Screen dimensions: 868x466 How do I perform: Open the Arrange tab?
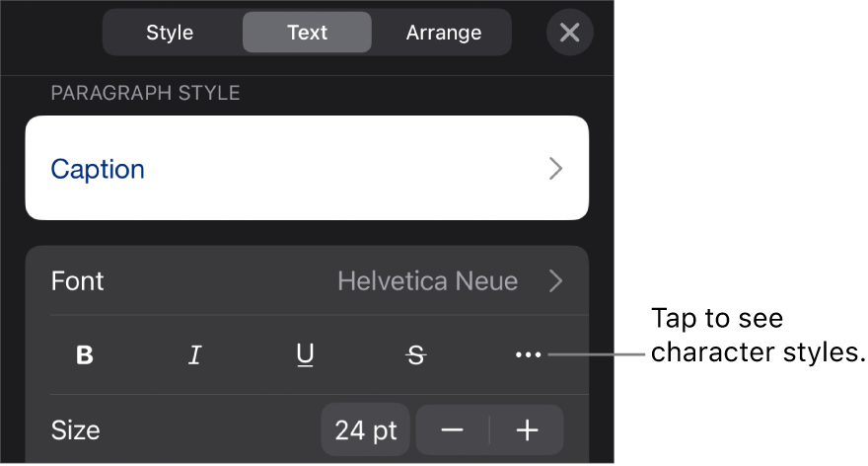444,33
